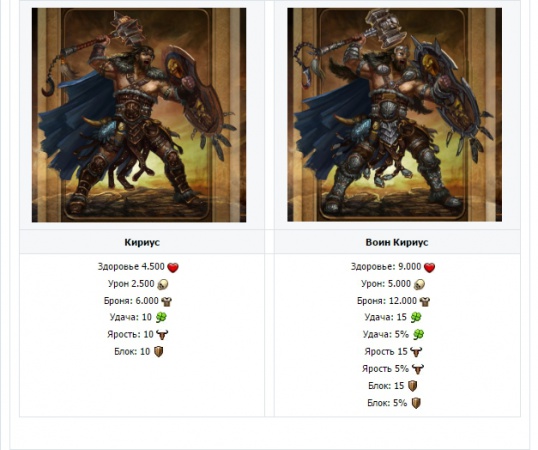Viewport: 538px width, 450px height.
Task: Click the clover icon beside Удача: 5%
Action: coord(418,334)
